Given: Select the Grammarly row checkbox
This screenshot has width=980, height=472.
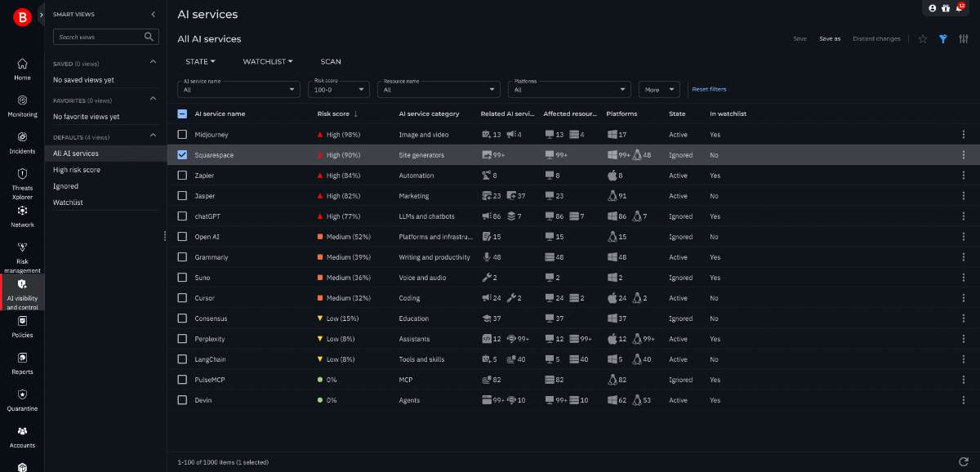Looking at the screenshot, I should pyautogui.click(x=182, y=256).
